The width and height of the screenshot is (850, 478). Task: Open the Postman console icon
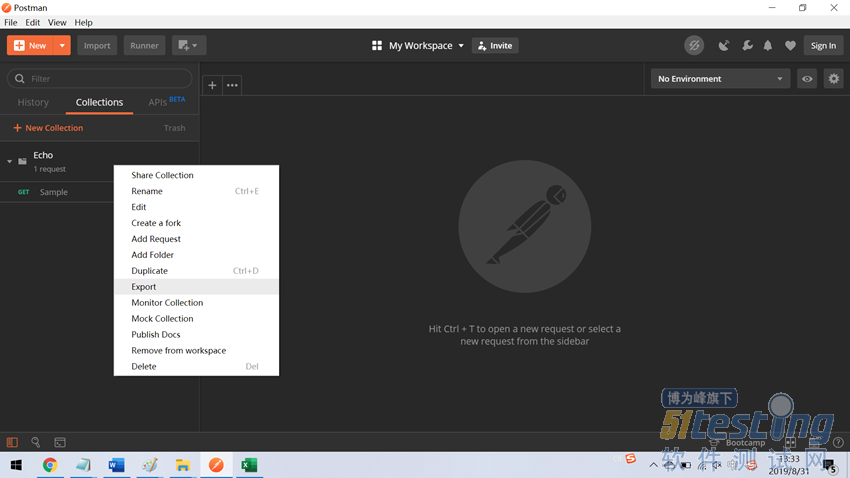coord(60,442)
